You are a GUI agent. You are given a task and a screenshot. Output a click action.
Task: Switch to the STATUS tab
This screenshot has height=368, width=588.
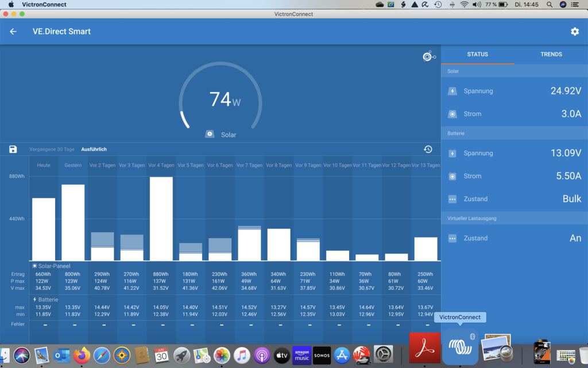click(x=477, y=55)
